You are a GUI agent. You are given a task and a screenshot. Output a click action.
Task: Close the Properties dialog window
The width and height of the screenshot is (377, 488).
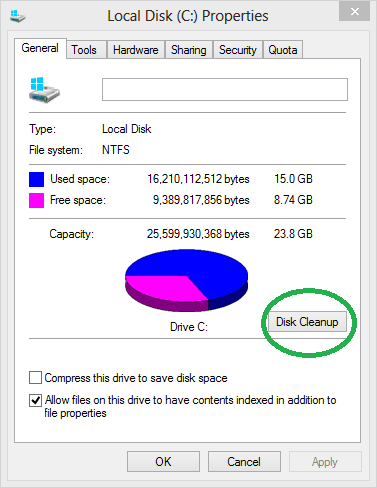[x=354, y=11]
